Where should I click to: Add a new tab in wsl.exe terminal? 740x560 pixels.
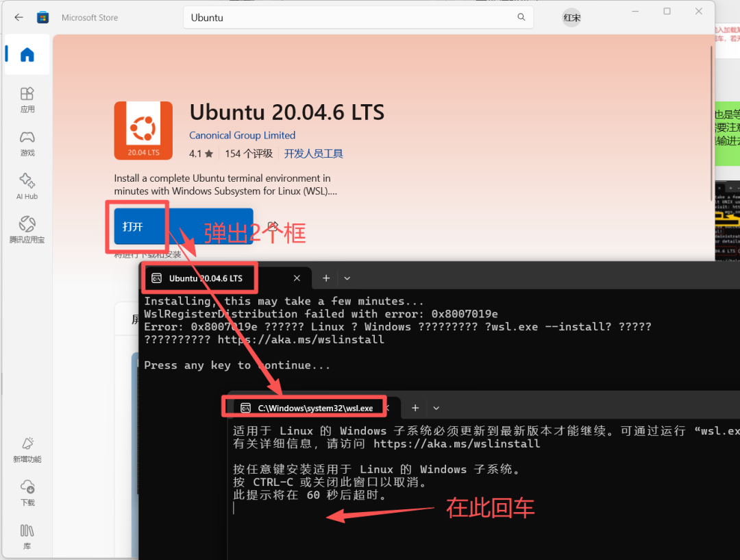point(415,408)
